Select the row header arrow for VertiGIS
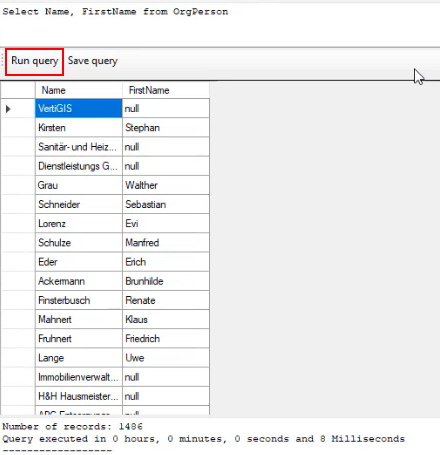The height and width of the screenshot is (455, 440). coord(18,108)
